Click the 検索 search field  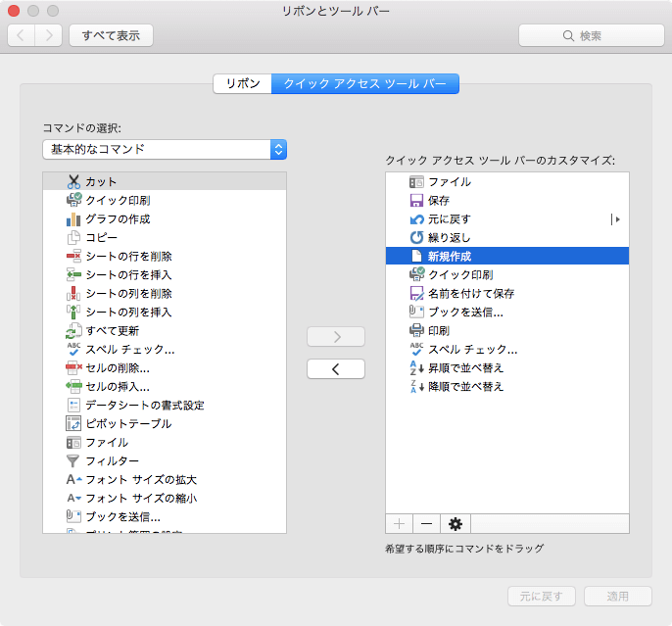tap(592, 35)
